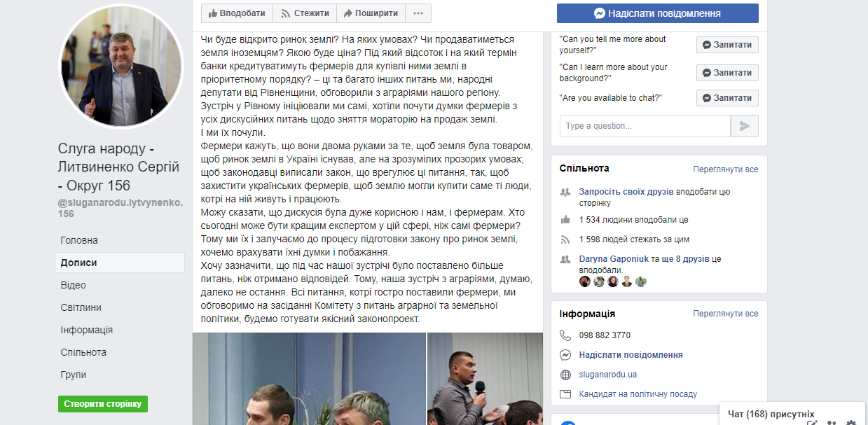Follow the page via Стежити button
Image resolution: width=868 pixels, height=425 pixels.
point(305,13)
